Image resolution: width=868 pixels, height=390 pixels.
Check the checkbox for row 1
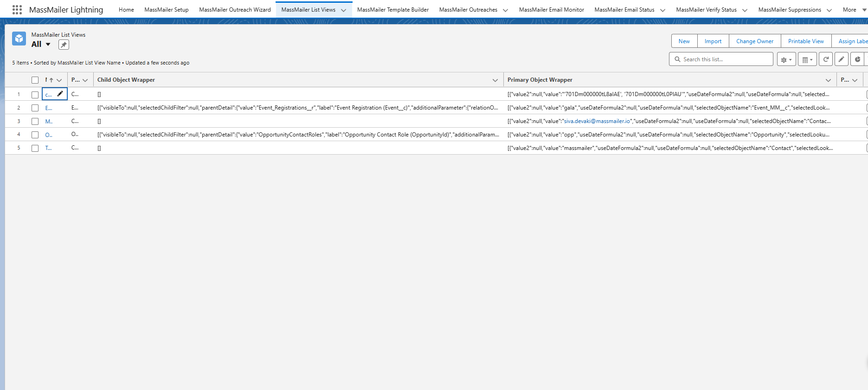[x=35, y=94]
